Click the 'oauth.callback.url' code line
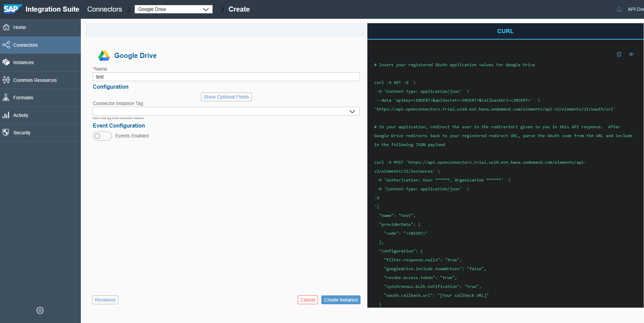644x323 pixels. click(x=436, y=295)
